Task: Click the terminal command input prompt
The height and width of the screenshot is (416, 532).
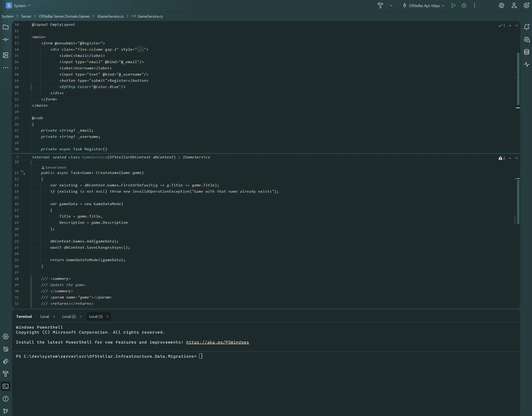Action: [201, 356]
